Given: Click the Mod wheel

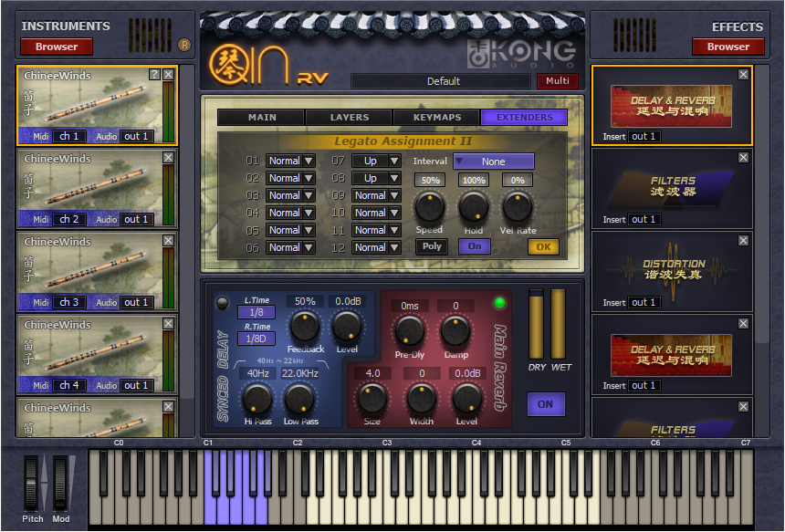Looking at the screenshot, I should pos(60,483).
